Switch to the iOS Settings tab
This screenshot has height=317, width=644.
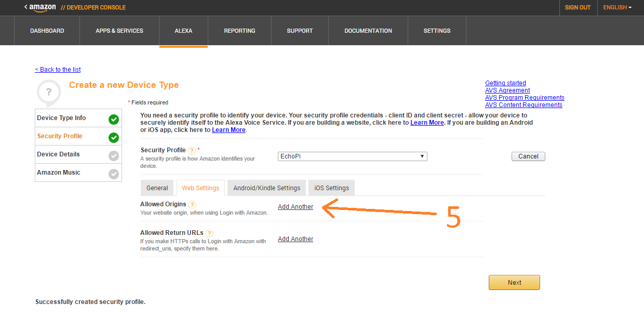click(x=331, y=188)
